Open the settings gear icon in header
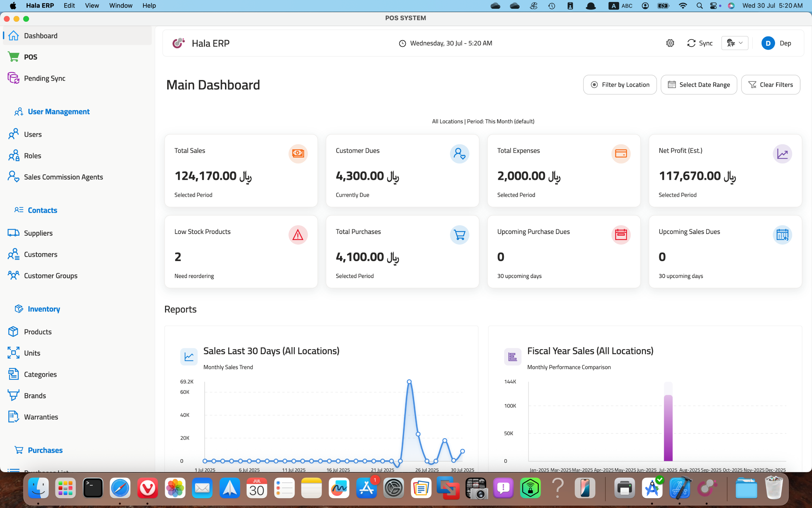The image size is (812, 508). tap(670, 43)
